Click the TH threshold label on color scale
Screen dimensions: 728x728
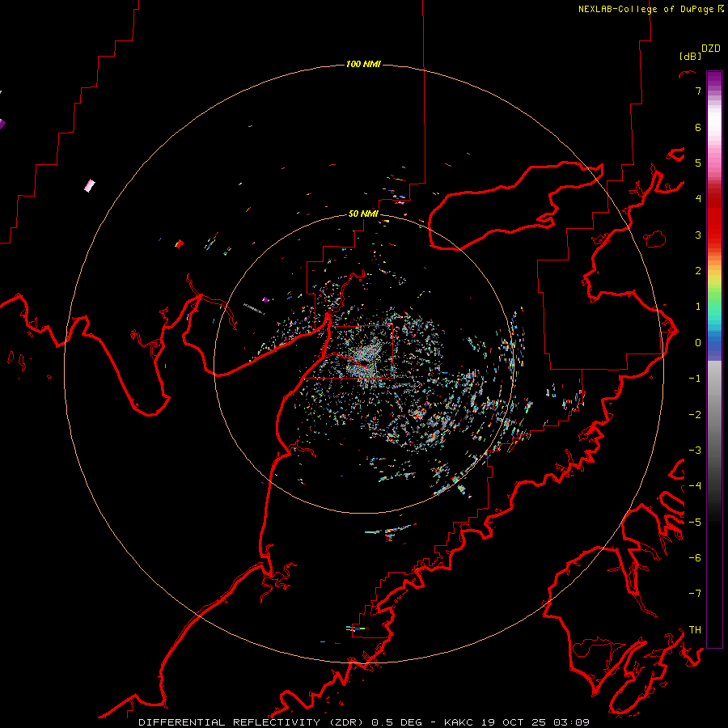[695, 630]
